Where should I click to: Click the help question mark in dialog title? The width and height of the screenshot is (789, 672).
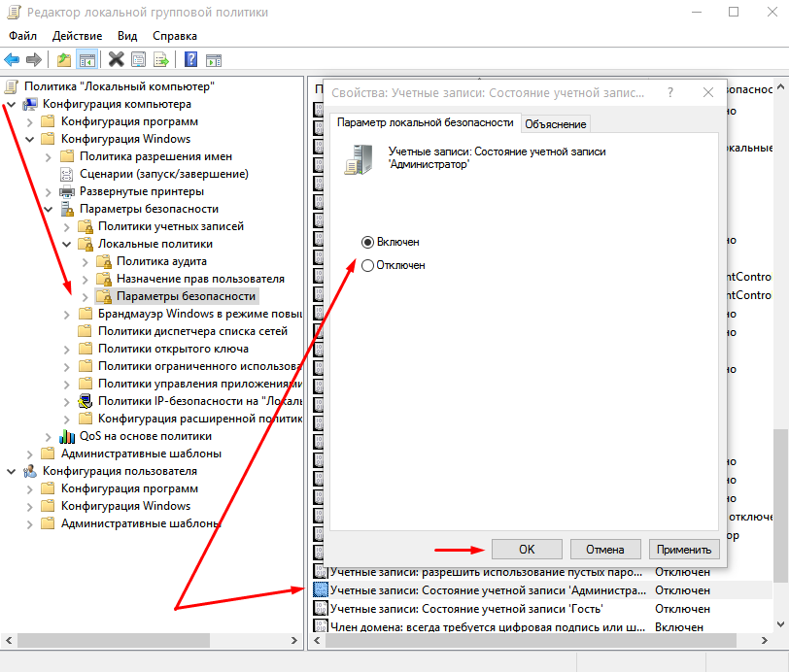(x=670, y=93)
